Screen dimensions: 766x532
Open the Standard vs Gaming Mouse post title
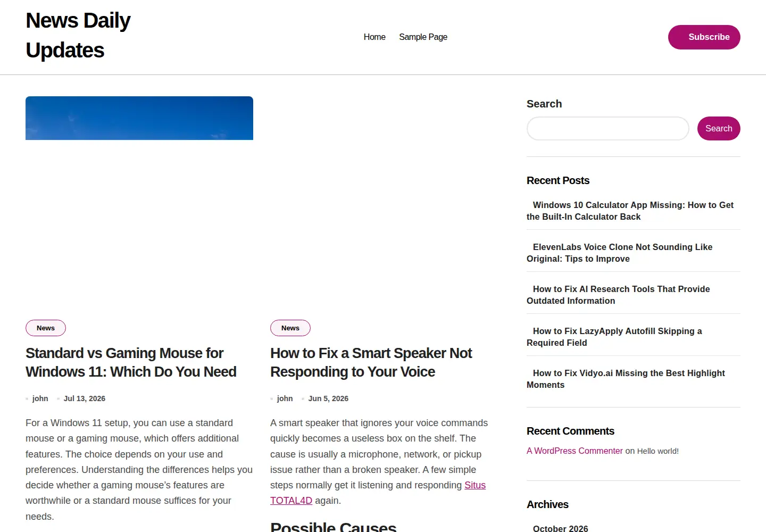point(131,362)
